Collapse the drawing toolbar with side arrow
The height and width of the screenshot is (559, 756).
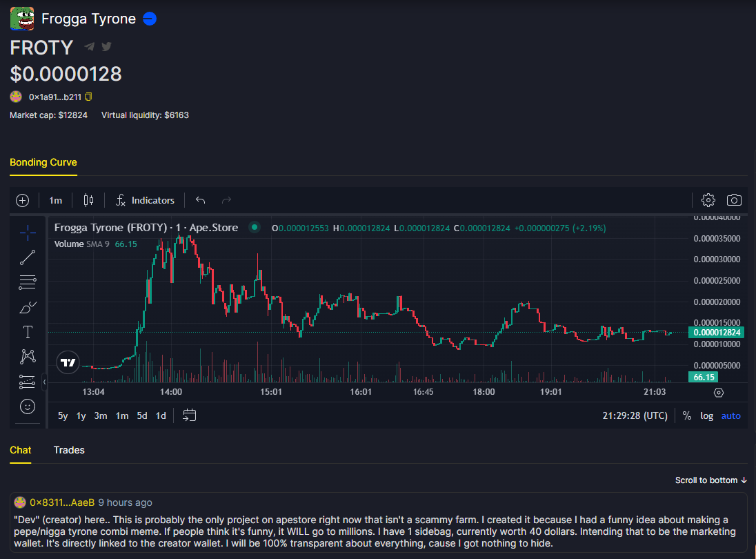(x=44, y=382)
